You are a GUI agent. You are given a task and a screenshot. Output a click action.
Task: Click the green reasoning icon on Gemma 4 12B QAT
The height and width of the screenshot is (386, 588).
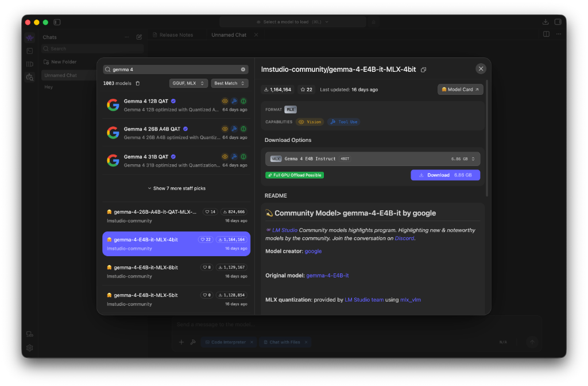tap(243, 101)
